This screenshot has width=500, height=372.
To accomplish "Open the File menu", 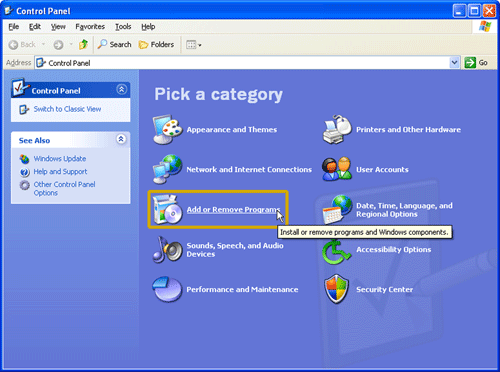I will point(14,27).
